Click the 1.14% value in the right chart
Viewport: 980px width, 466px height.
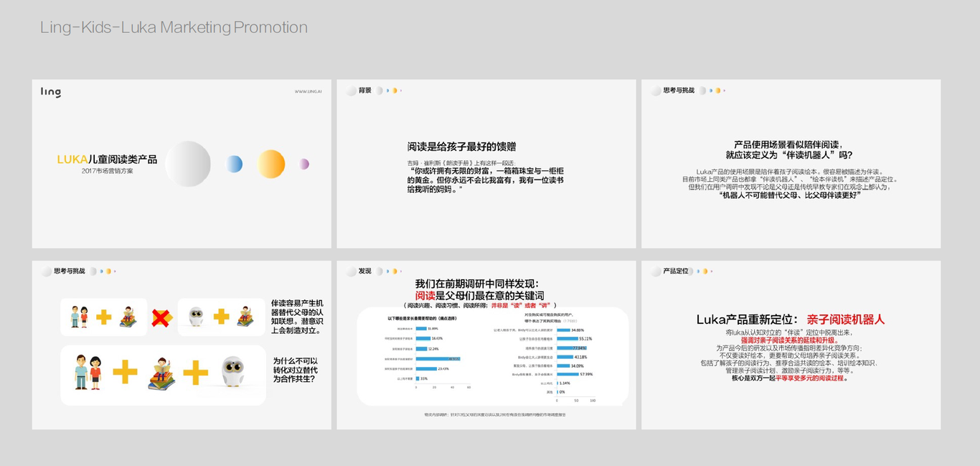point(565,383)
